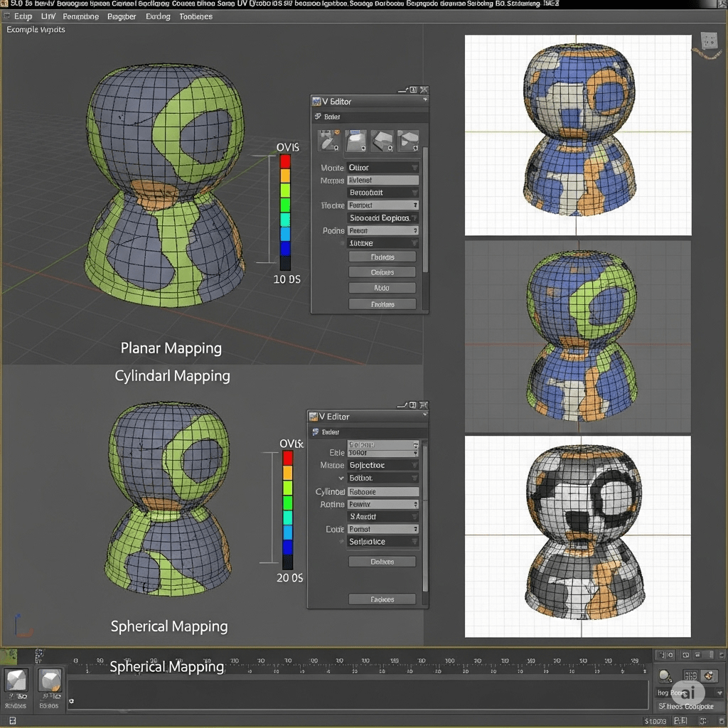Screen dimensions: 728x728
Task: Toggle the dot beside the upper panel's last dropdown
Action: (342, 243)
